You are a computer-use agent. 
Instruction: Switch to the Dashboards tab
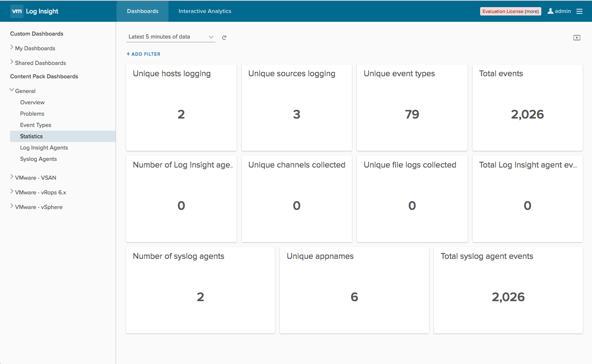pos(142,11)
